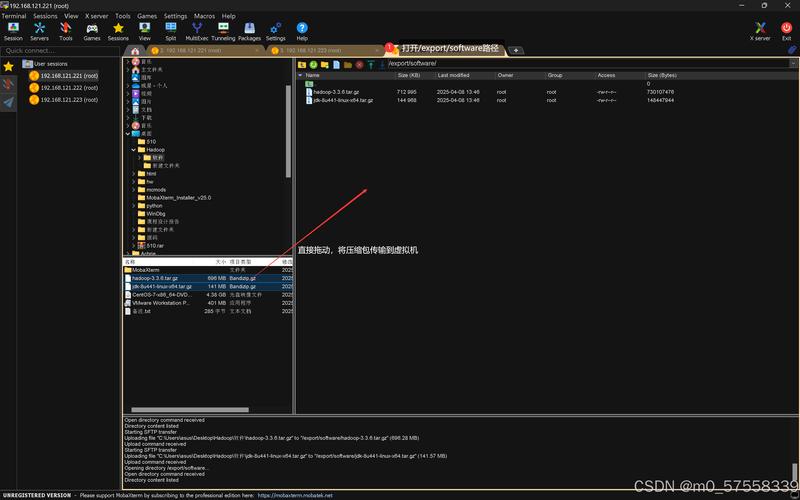The width and height of the screenshot is (800, 500).
Task: Click the SFTP download arrow icon
Action: tap(382, 65)
